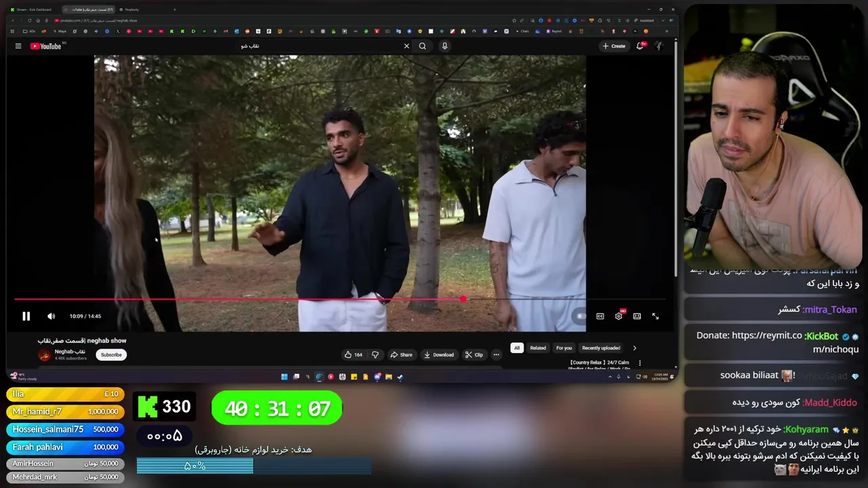Click the Hossein_salmani75 donor row
868x488 pixels.
pos(65,429)
